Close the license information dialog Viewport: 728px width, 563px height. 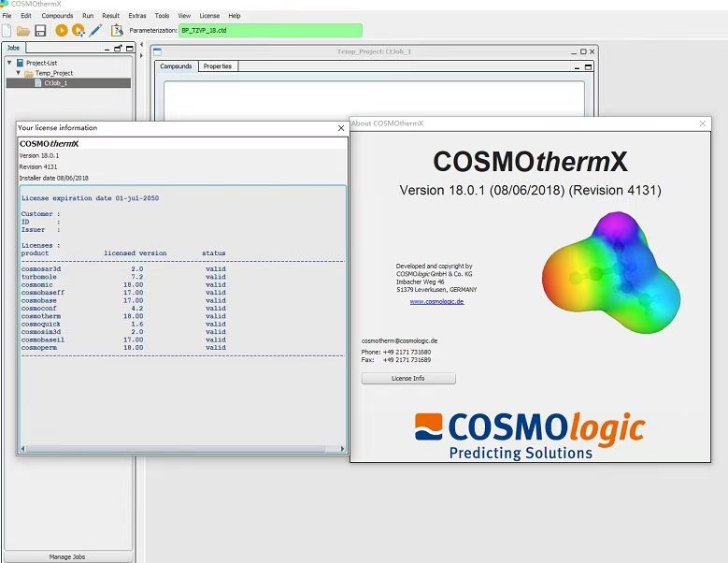point(341,128)
